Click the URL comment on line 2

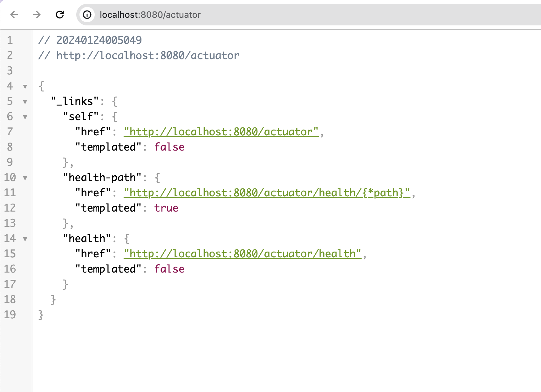[x=147, y=55]
